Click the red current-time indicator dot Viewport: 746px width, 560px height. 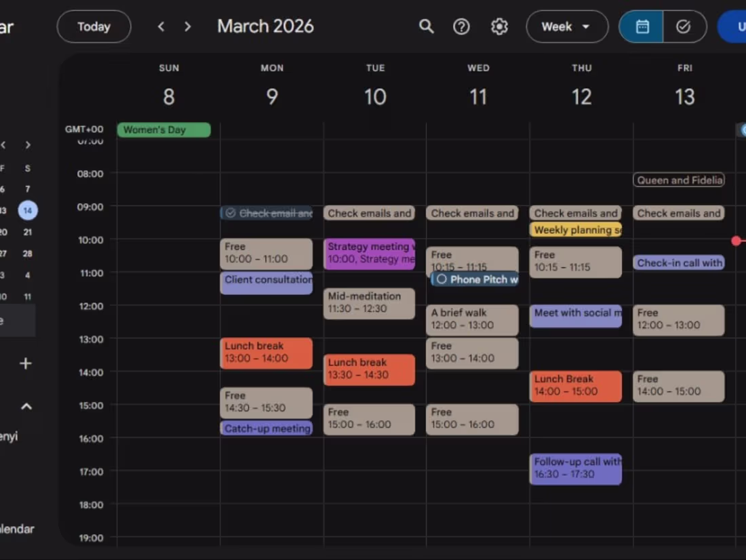(x=737, y=241)
